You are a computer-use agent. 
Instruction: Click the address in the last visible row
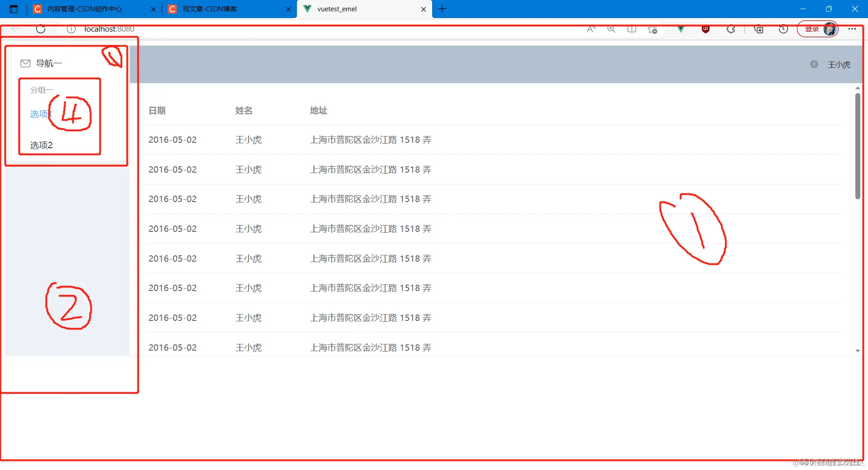point(371,348)
